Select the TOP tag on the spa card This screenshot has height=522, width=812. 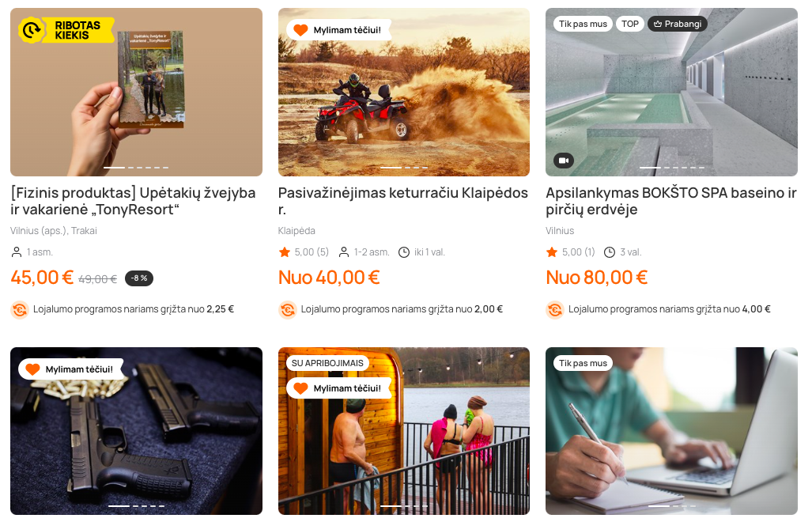[x=629, y=24]
